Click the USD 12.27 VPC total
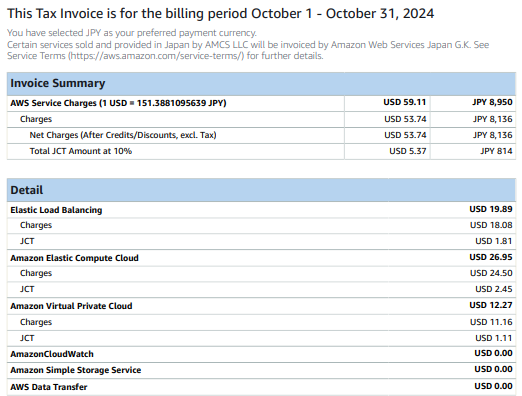Screen dimensions: 522x396 coord(491,305)
